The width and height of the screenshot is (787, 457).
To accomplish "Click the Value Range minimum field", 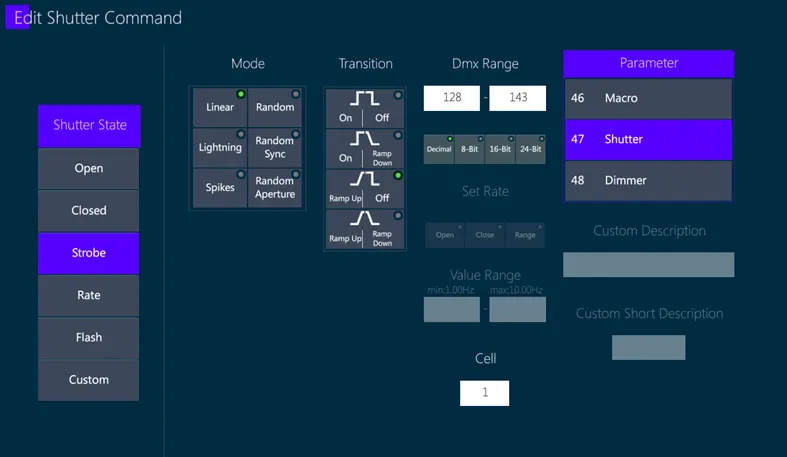I will tap(452, 310).
